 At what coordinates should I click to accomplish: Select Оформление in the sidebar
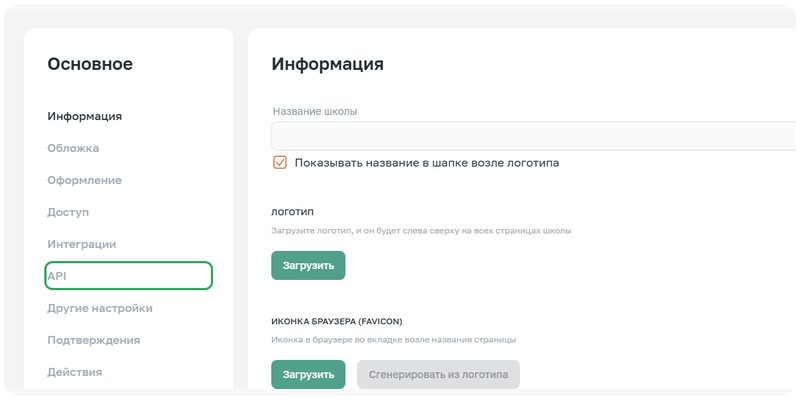(84, 180)
